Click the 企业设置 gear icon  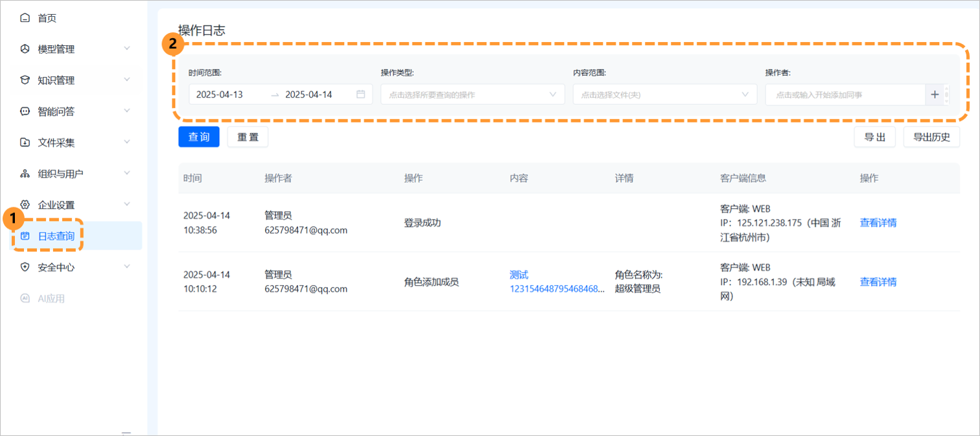25,204
